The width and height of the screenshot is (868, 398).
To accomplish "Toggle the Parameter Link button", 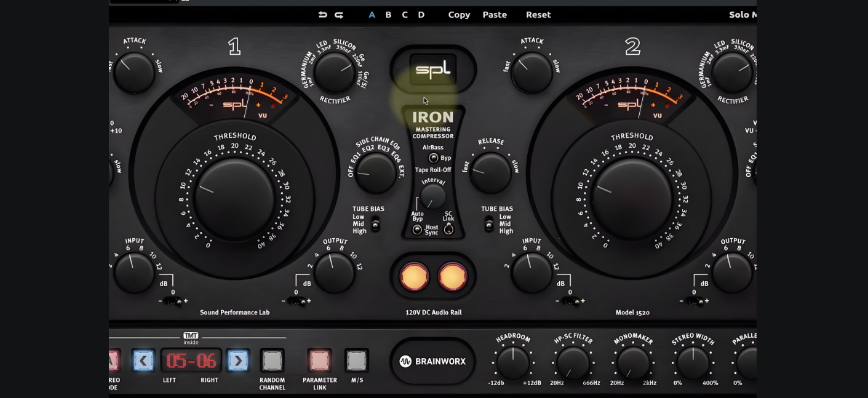I will [319, 360].
